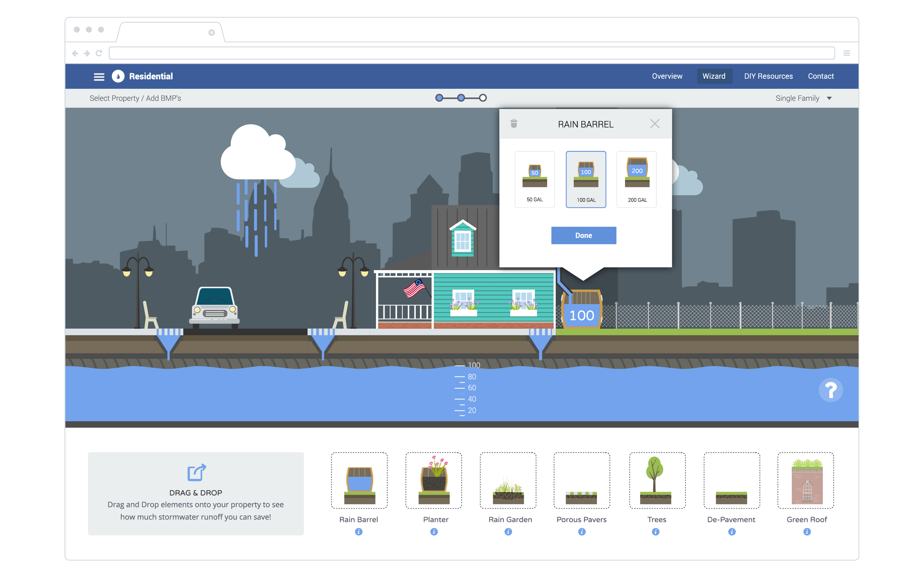
Task: Choose the 100 GAL barrel size
Action: pos(586,179)
